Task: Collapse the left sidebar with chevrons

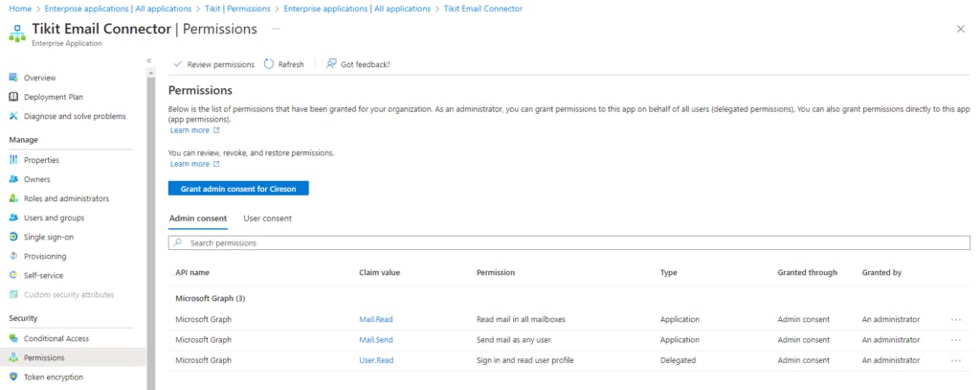Action: (x=148, y=60)
